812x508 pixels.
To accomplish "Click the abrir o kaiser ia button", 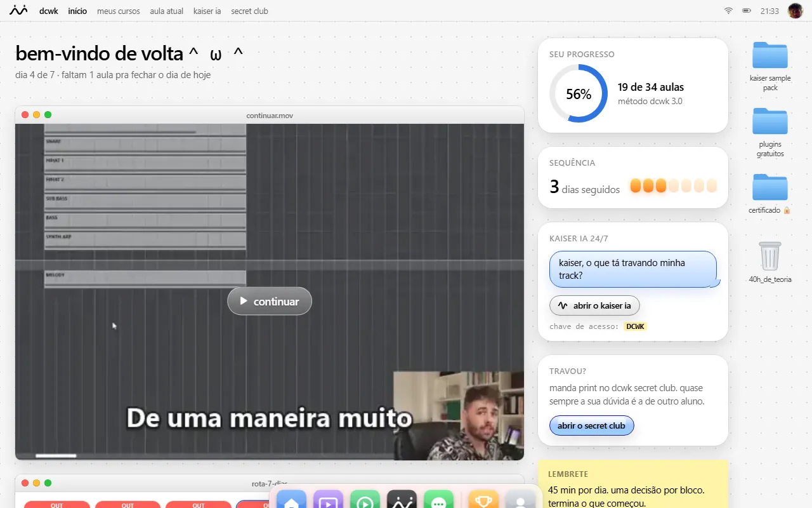I will 594,305.
